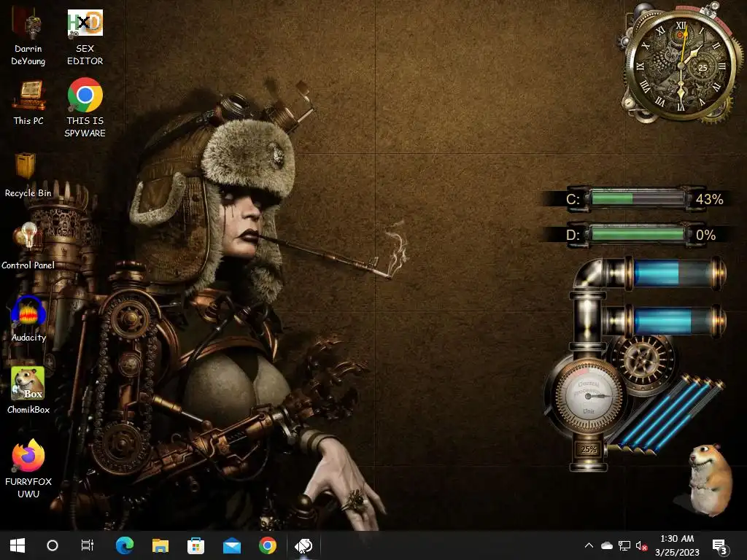Open the Control Panel desktop shortcut
747x560 pixels.
(28, 246)
